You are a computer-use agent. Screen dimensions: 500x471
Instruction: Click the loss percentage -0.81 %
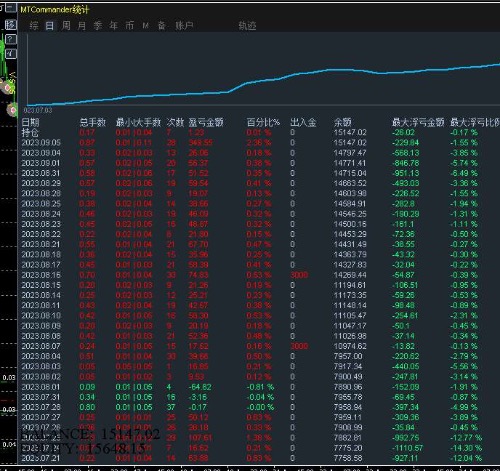pyautogui.click(x=261, y=387)
